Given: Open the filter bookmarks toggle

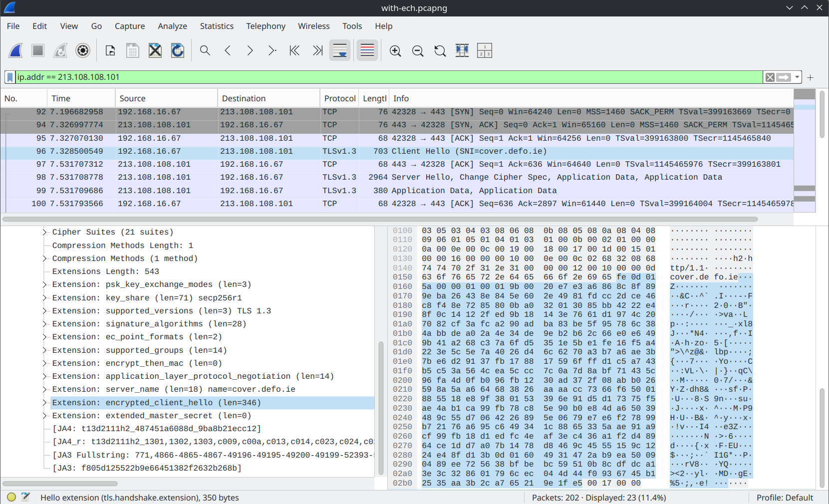Looking at the screenshot, I should coord(9,77).
